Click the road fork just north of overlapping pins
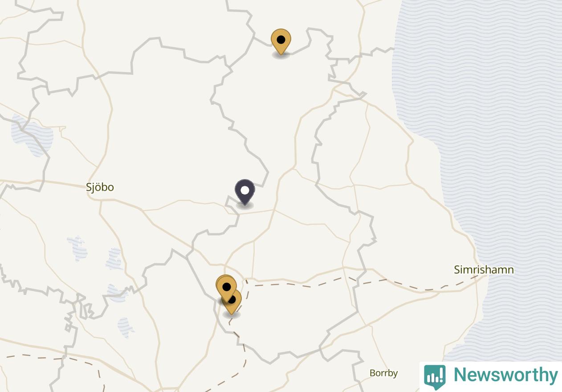This screenshot has width=562, height=392. coord(225,266)
